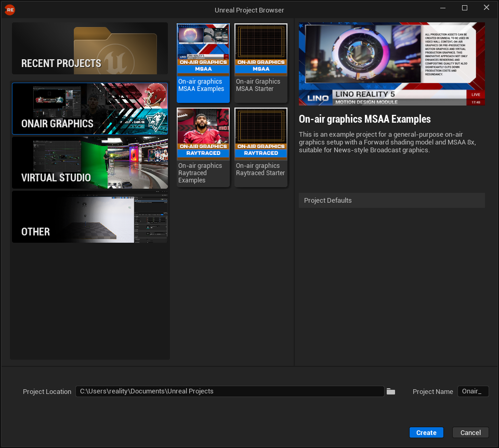Click the 'On-air graphics MSAA Examples' heading
This screenshot has width=499, height=448.
pos(365,119)
